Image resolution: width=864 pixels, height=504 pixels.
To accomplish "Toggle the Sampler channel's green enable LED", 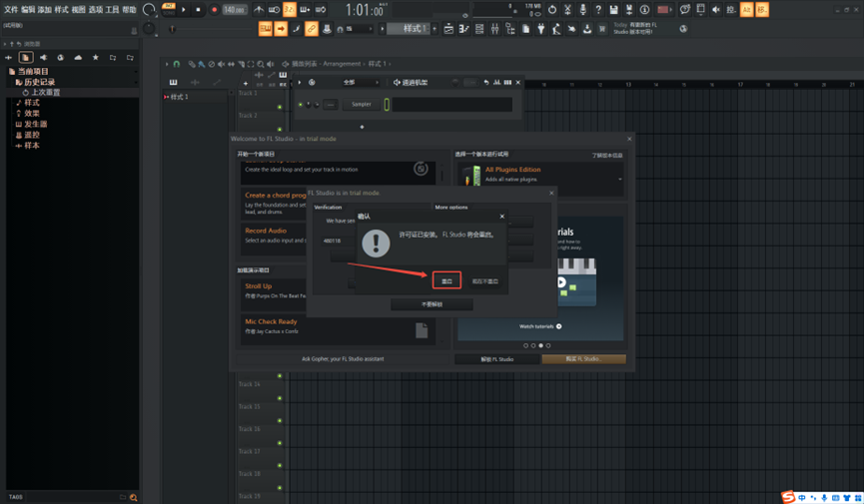I will 300,104.
